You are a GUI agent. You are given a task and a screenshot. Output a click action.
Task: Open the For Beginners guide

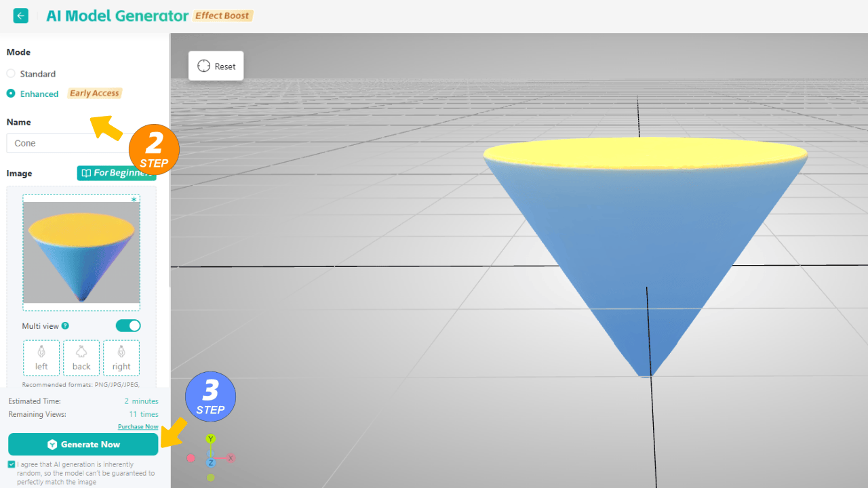pyautogui.click(x=116, y=173)
